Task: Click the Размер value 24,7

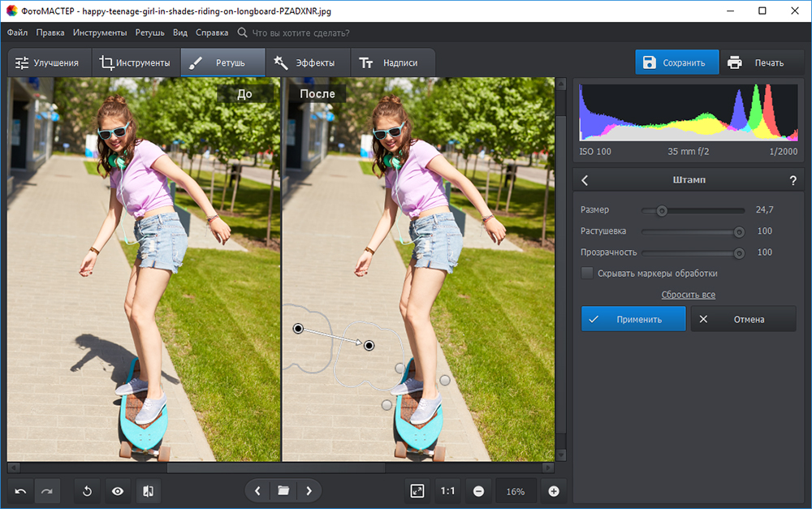Action: click(x=764, y=209)
